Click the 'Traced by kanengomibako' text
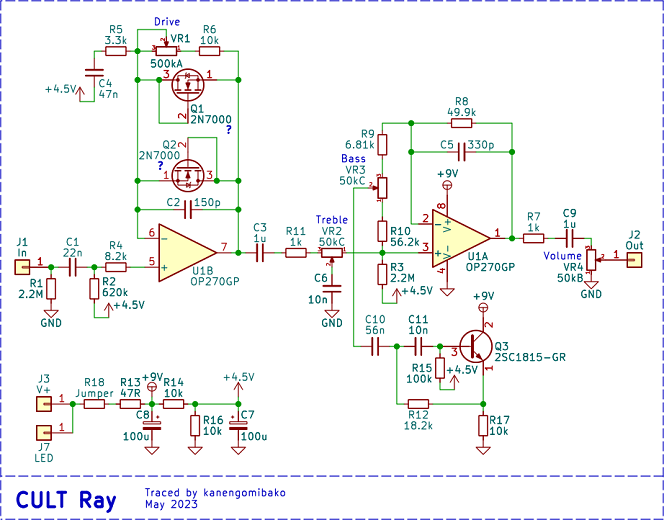This screenshot has height=520, width=664. [x=215, y=492]
